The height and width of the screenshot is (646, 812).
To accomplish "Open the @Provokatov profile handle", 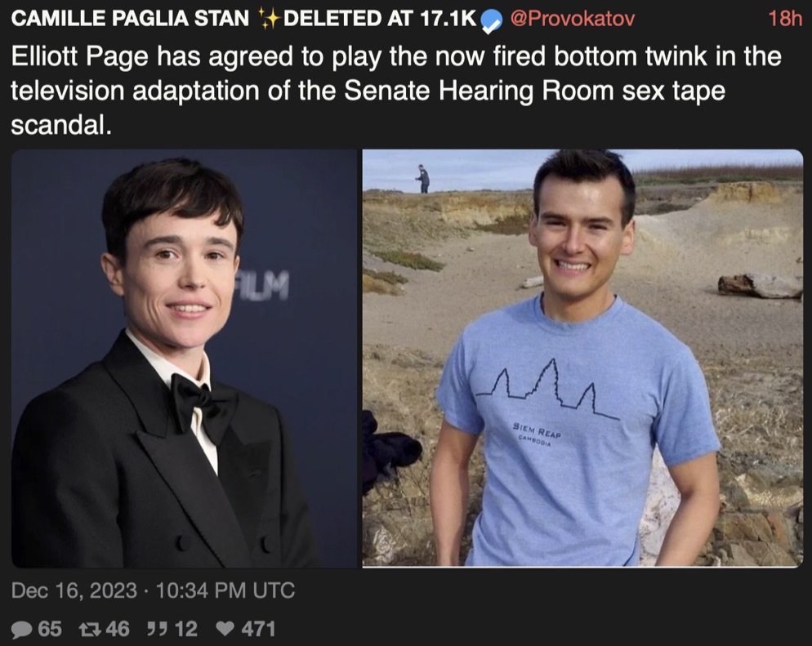I will (572, 19).
